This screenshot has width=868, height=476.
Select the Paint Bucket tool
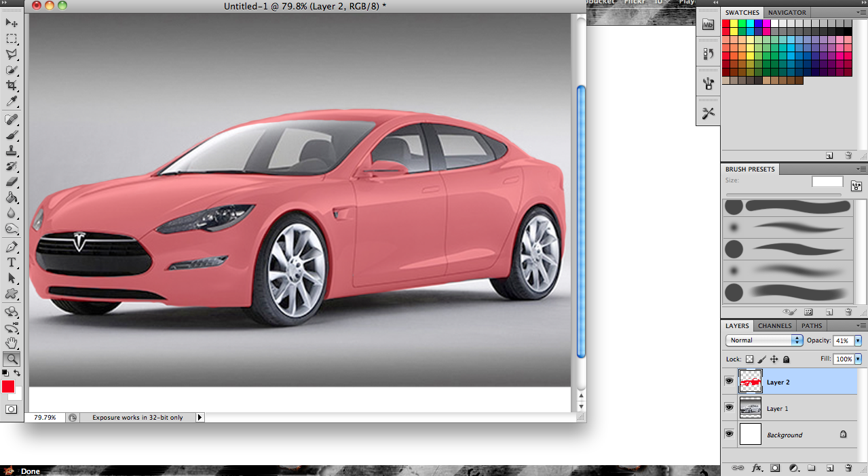tap(12, 197)
